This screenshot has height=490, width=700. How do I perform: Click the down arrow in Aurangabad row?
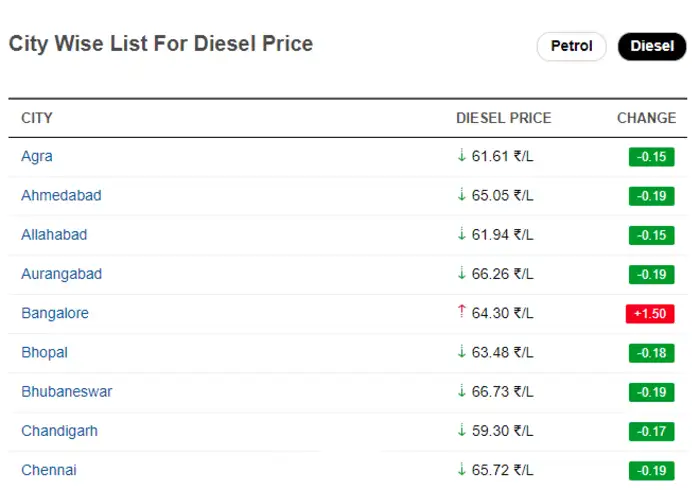point(461,274)
